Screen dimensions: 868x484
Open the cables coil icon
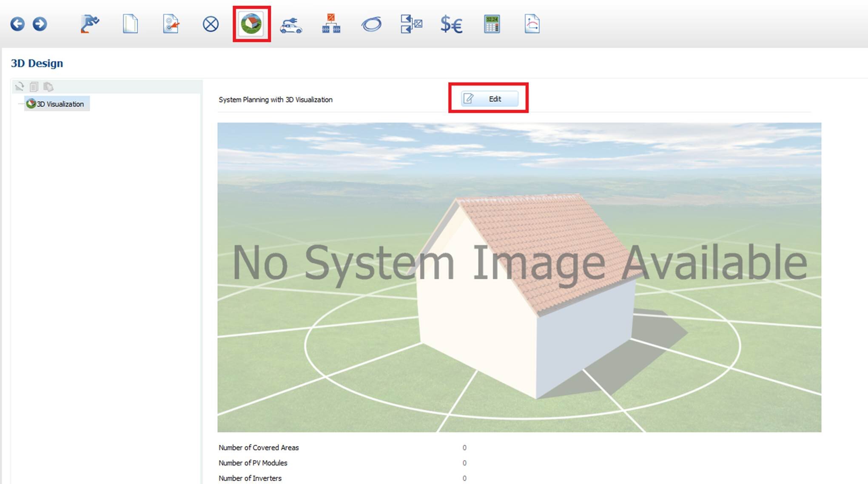pyautogui.click(x=371, y=24)
